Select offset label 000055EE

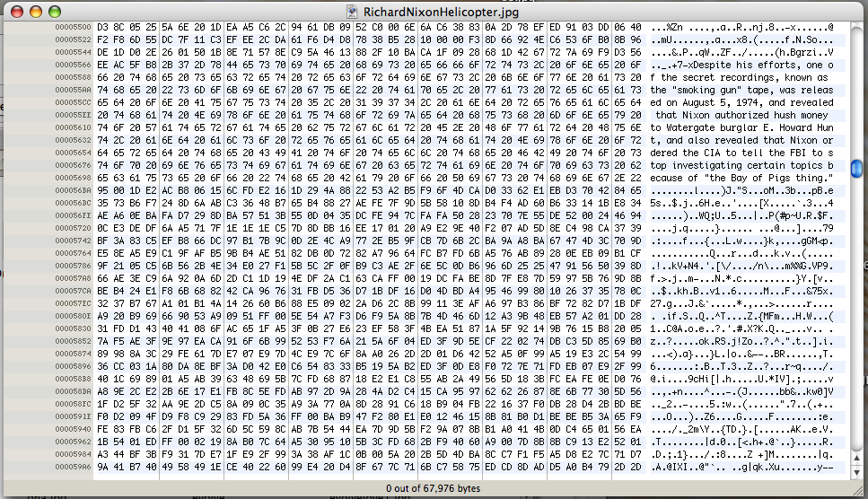coord(73,115)
